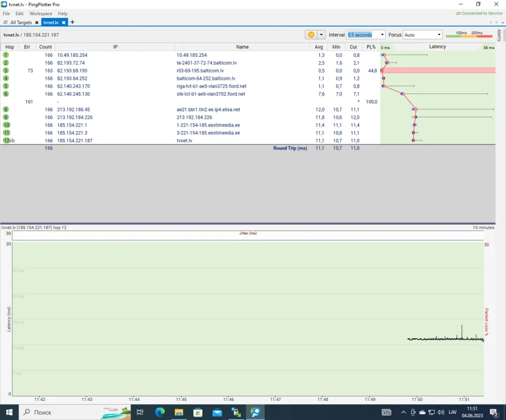The height and width of the screenshot is (420, 506).
Task: Close the tvnet.lv tab
Action: [64, 22]
